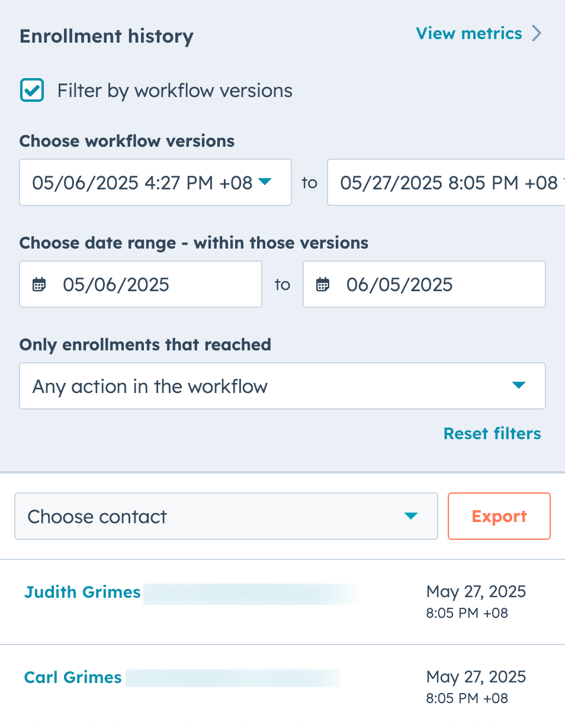Click the 06/05/2025 end date input

(x=424, y=284)
